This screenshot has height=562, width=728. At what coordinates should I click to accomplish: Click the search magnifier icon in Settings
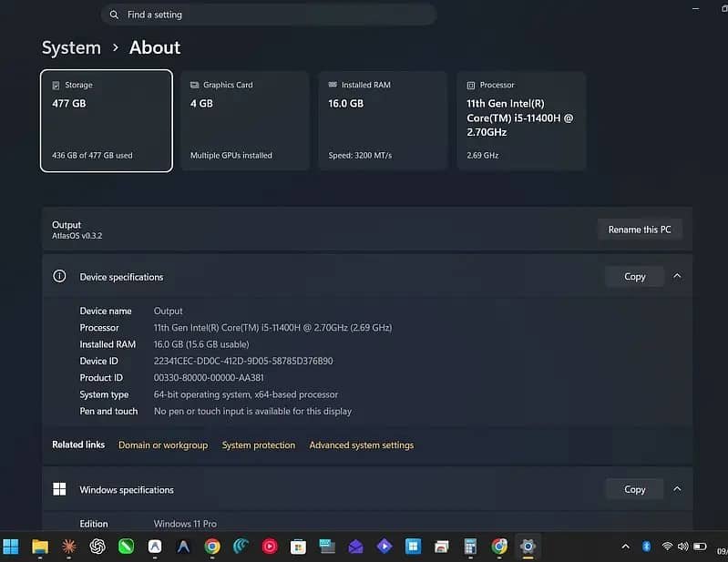coord(114,15)
